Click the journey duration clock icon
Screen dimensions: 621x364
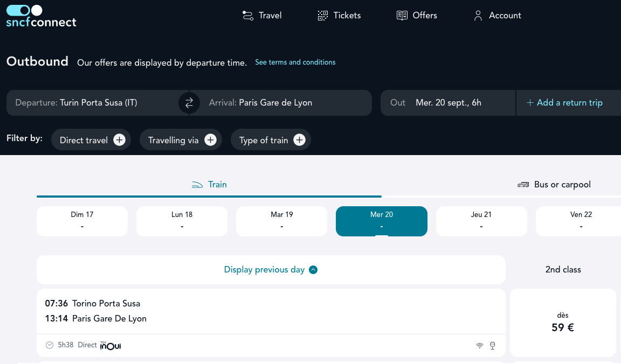click(x=50, y=345)
